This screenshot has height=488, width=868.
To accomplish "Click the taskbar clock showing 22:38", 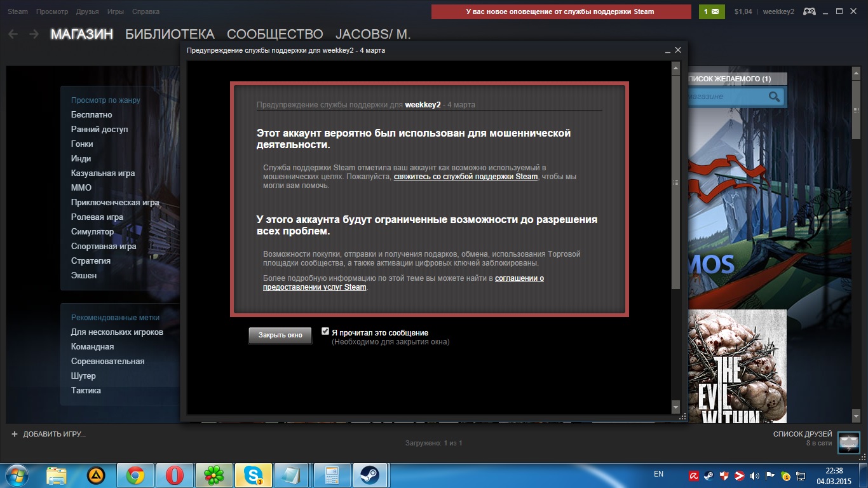I will pyautogui.click(x=834, y=475).
